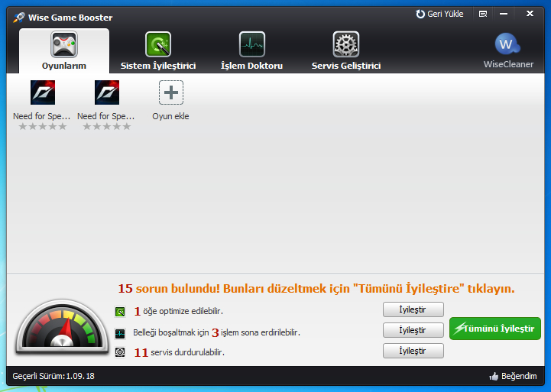
Task: Click '11 servis durdurulabilir' text
Action: (180, 352)
